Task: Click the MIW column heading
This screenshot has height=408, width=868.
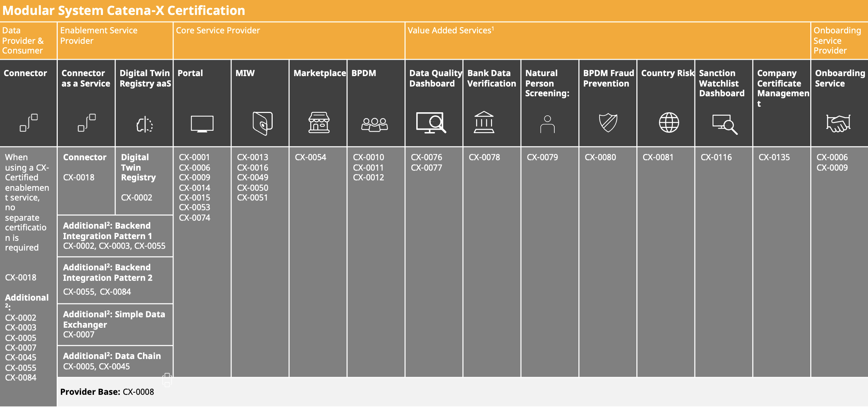Action: pyautogui.click(x=245, y=73)
